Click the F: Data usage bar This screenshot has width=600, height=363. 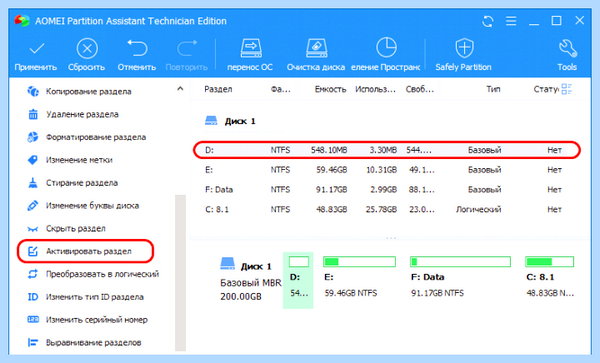click(460, 262)
